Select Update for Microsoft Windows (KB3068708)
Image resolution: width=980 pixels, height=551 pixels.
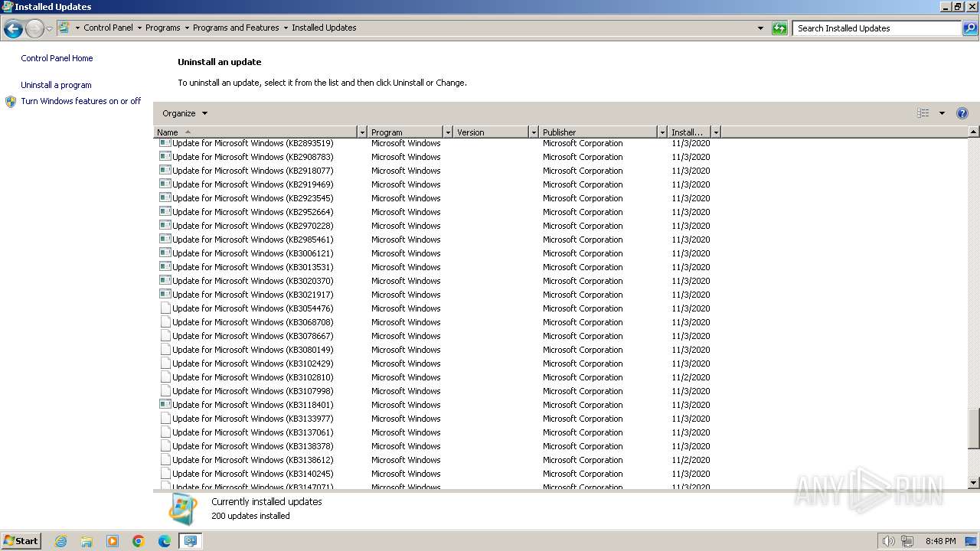click(253, 322)
